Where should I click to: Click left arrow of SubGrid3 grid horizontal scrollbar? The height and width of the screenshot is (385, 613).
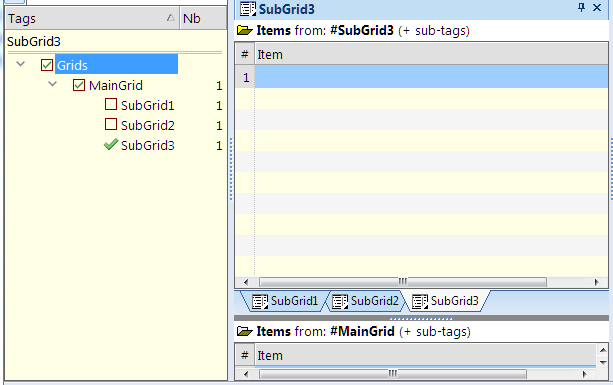[x=246, y=282]
